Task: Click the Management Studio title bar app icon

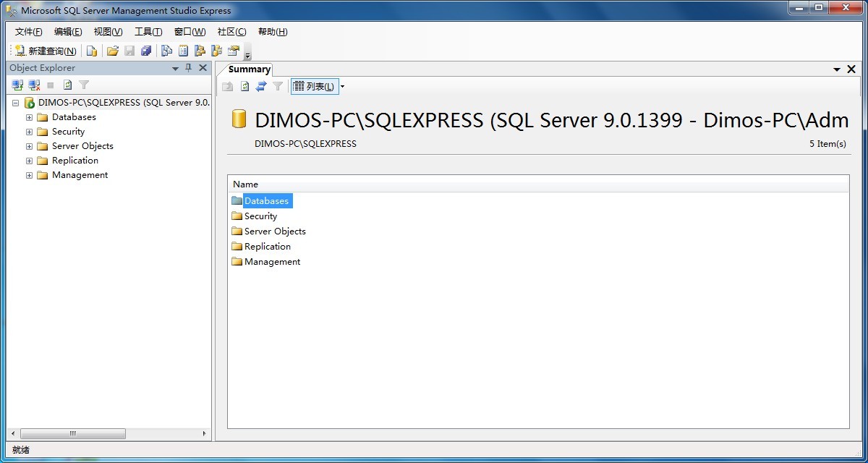Action: click(12, 10)
